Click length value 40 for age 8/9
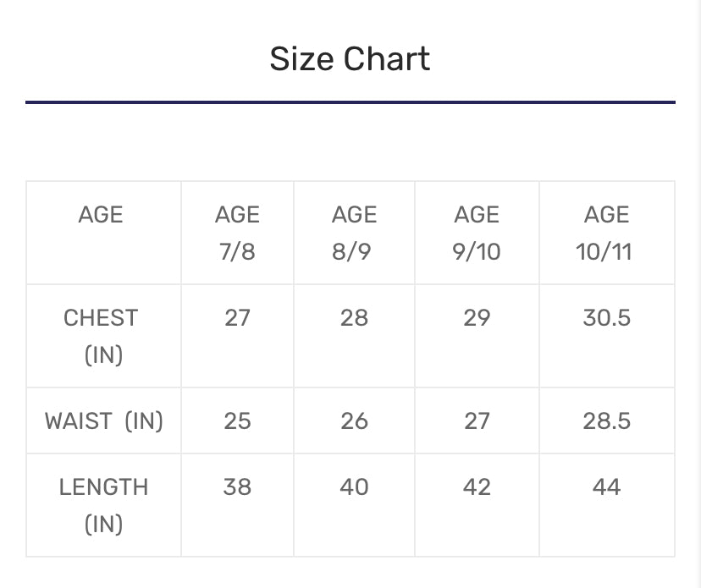 coord(354,487)
